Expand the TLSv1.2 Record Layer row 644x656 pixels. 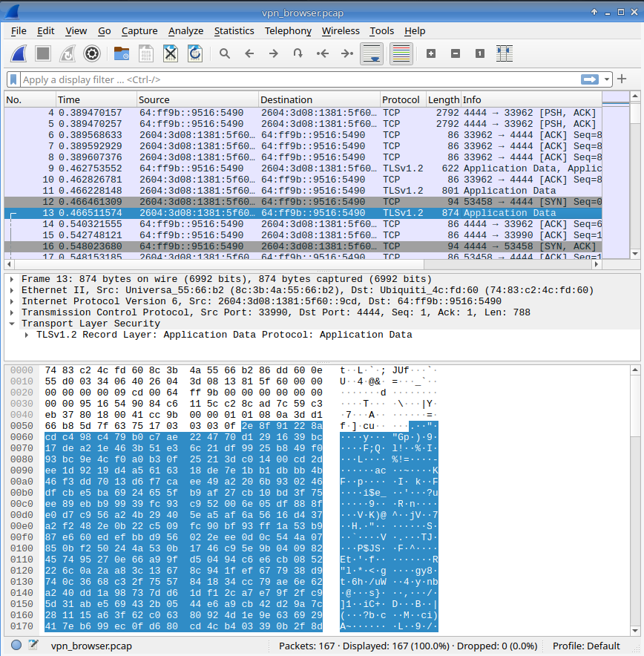tap(27, 335)
